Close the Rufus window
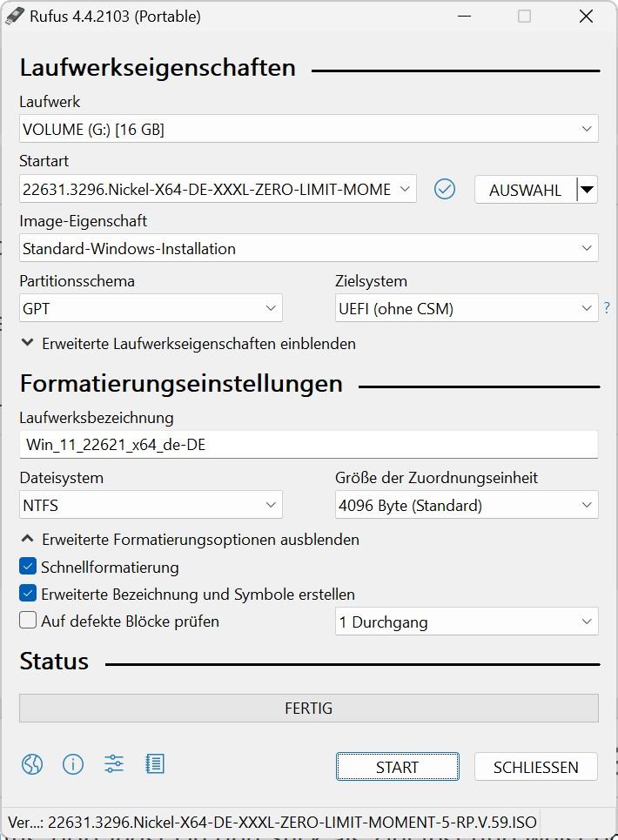This screenshot has width=618, height=840. pos(587,16)
